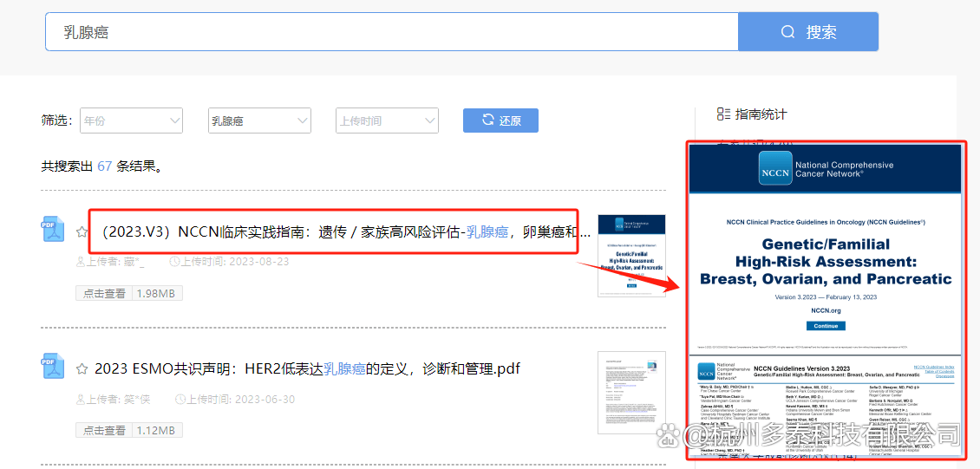Viewport: 980px width, 469px height.
Task: Open the NCCN guideline small thumbnail
Action: pyautogui.click(x=631, y=256)
